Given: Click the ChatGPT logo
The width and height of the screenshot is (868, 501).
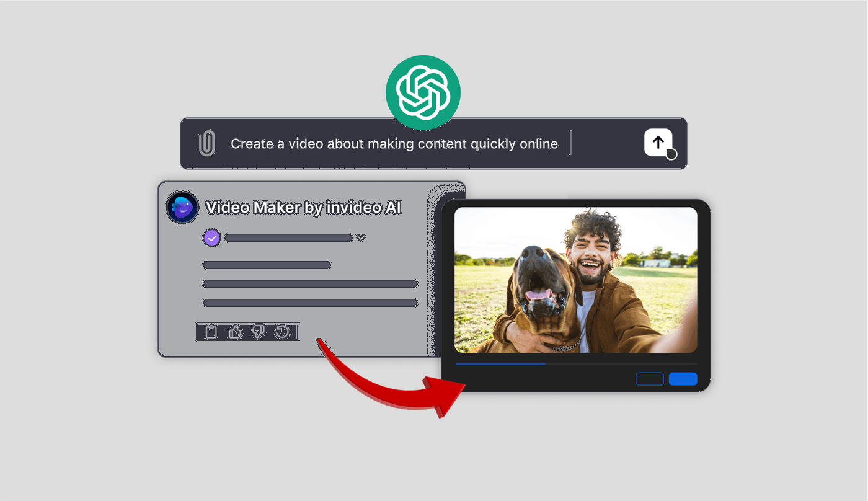Looking at the screenshot, I should click(423, 92).
